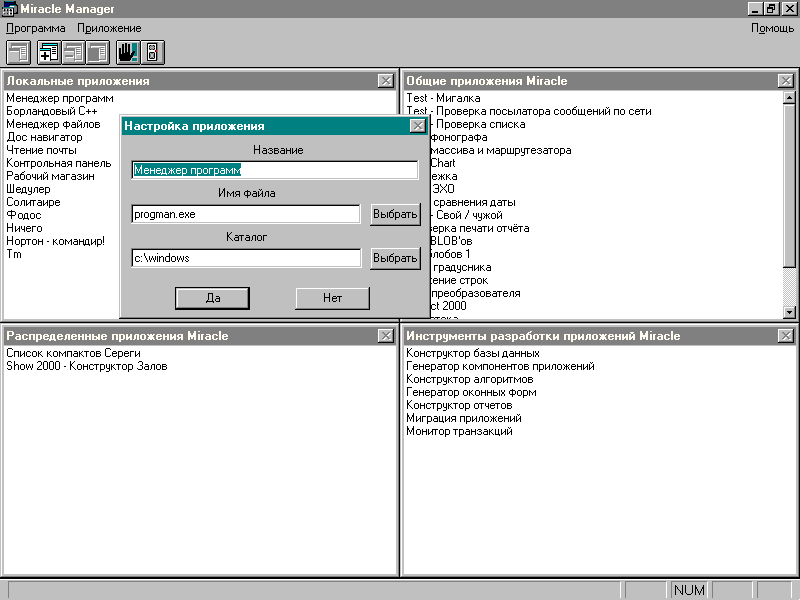Close the Инструменты разработки приложений panel
The image size is (800, 600).
786,336
